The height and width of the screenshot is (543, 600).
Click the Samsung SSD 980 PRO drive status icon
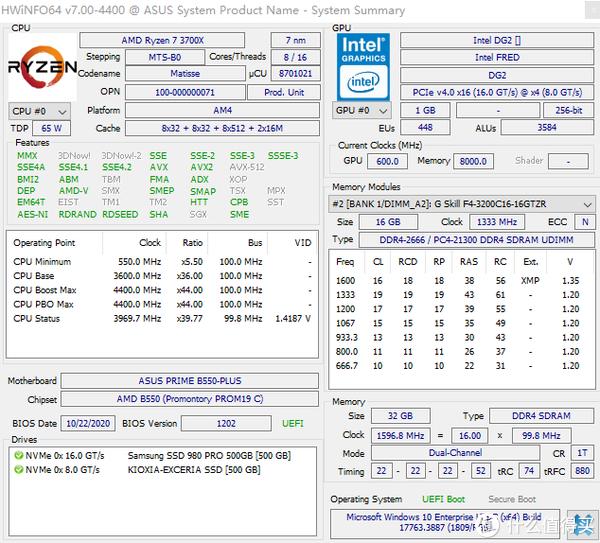pyautogui.click(x=18, y=456)
